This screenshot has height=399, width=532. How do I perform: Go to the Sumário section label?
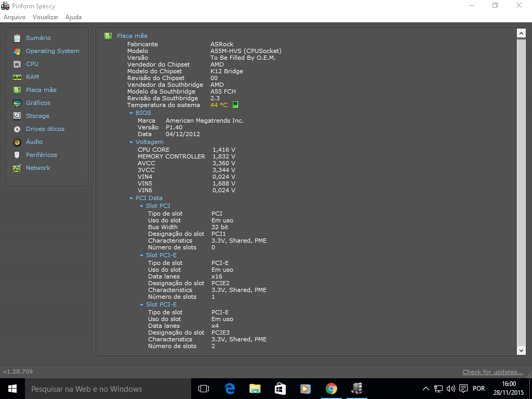38,38
